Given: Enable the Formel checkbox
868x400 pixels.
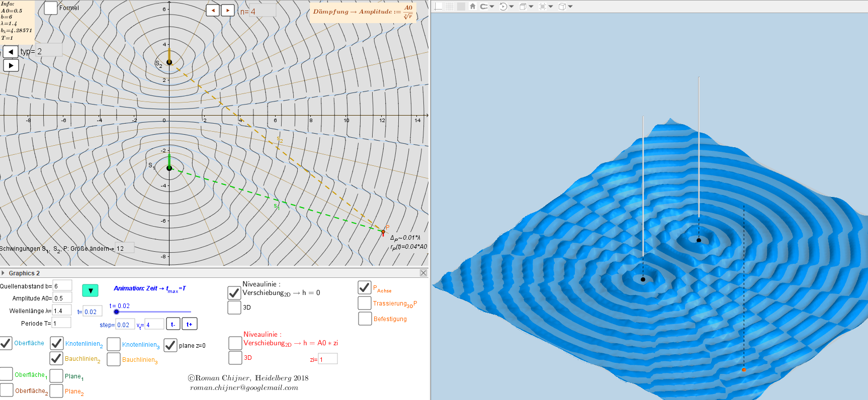Looking at the screenshot, I should point(51,8).
